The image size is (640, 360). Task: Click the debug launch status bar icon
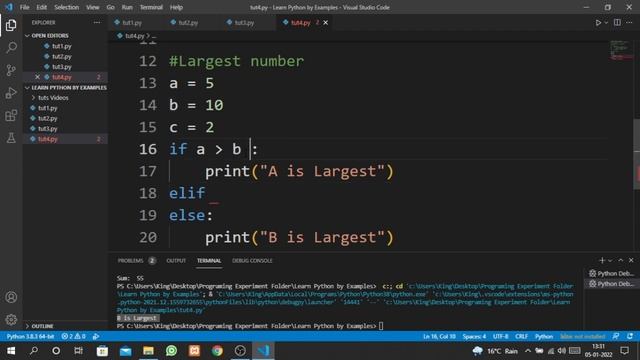[x=96, y=336]
